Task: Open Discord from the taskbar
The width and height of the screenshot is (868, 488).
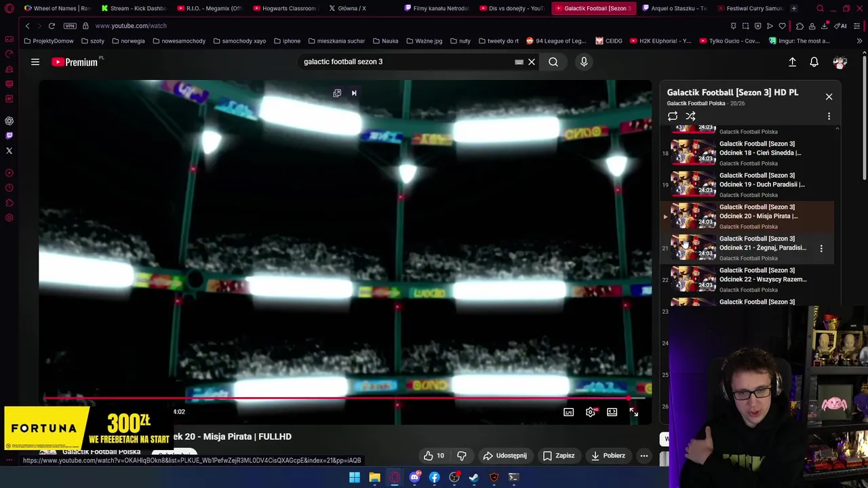Action: click(414, 478)
